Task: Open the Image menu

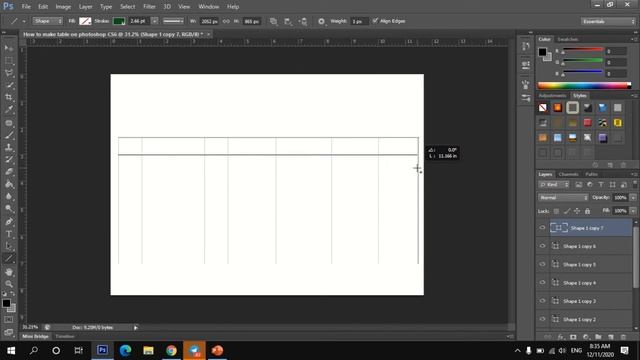Action: point(63,7)
